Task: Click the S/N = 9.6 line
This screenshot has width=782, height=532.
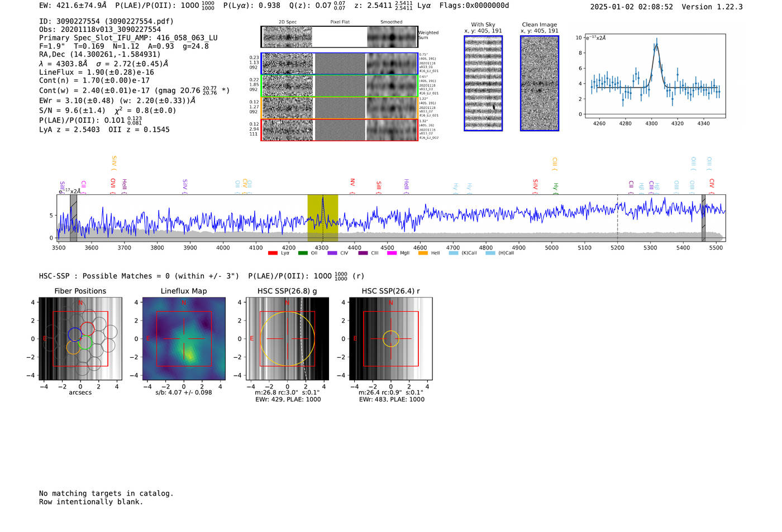Action: coord(108,111)
